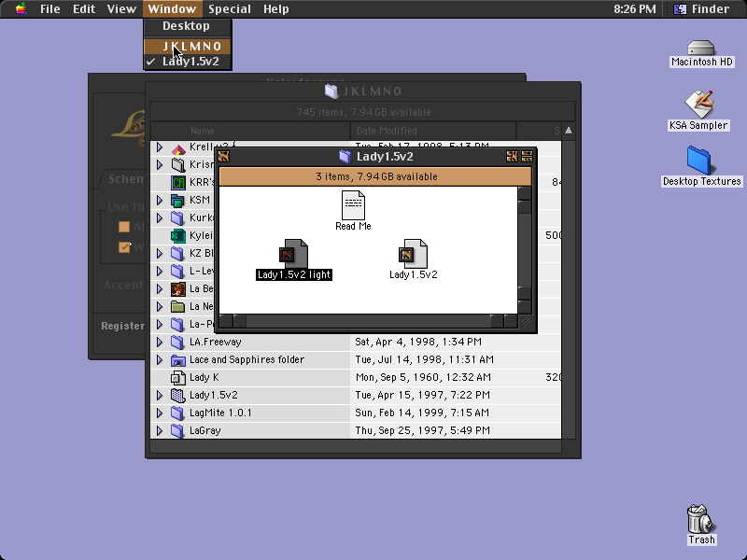Click the KRR's green CR icon
The height and width of the screenshot is (560, 747).
click(178, 182)
